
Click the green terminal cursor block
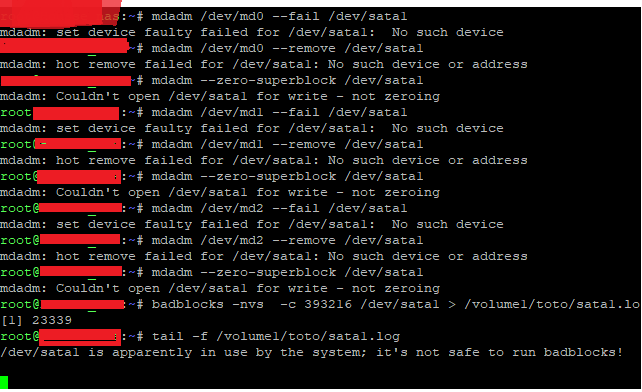(4, 382)
